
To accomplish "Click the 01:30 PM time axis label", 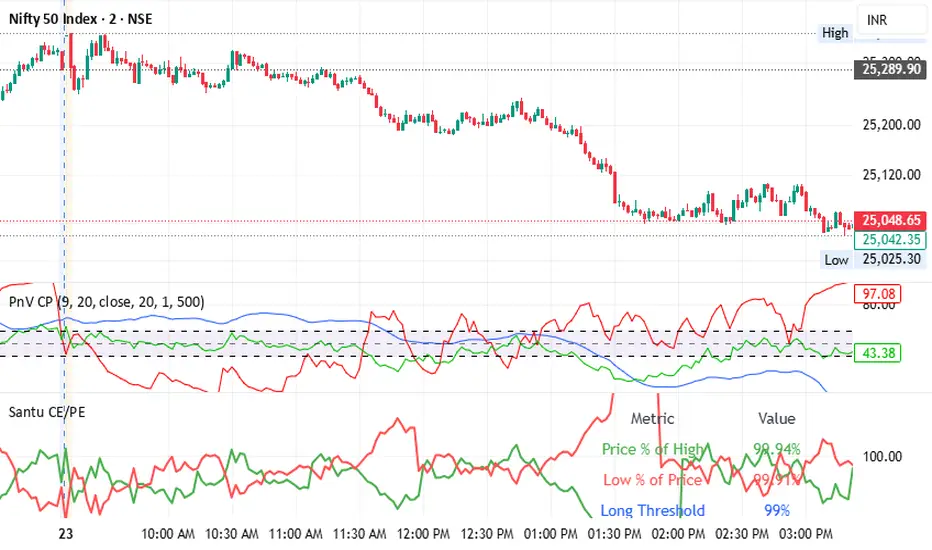I will point(615,533).
